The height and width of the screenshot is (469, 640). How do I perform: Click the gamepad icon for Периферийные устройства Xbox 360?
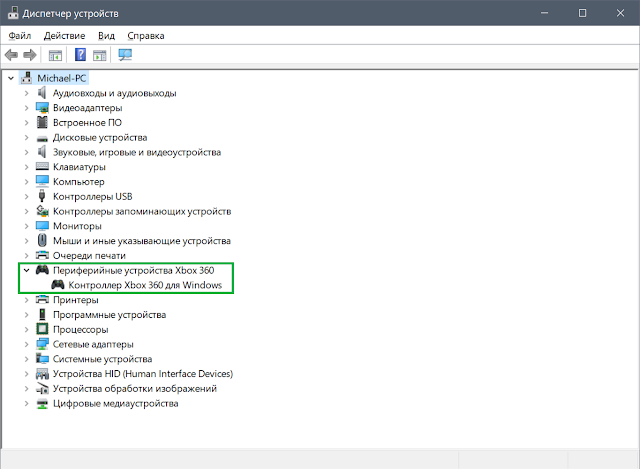(x=42, y=269)
